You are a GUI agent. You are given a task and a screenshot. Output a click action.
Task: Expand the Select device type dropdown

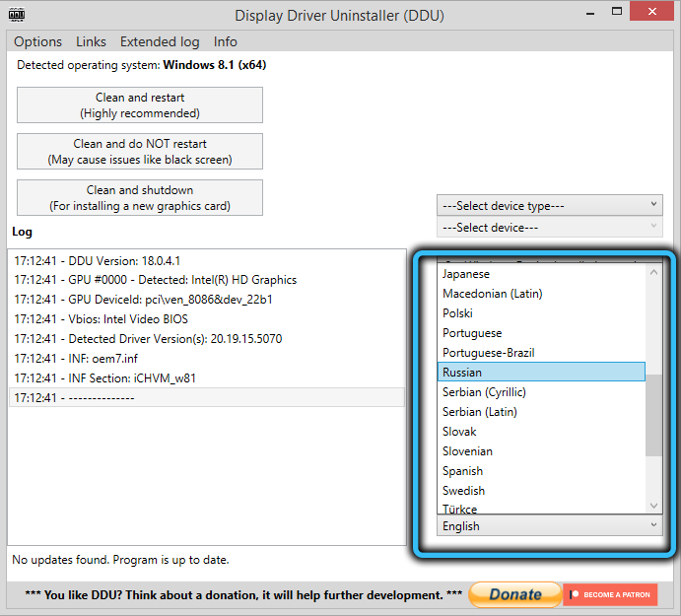coord(549,205)
